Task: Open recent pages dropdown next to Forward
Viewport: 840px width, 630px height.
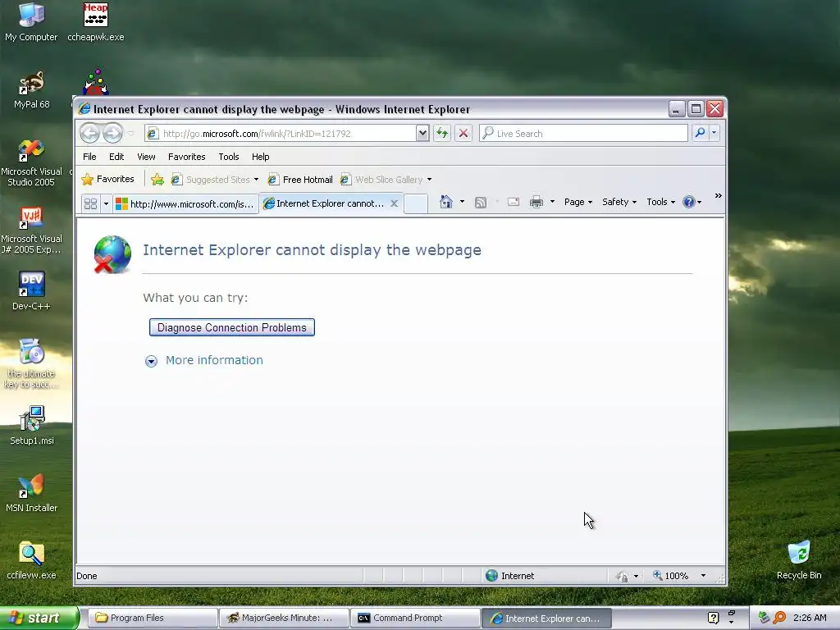Action: 130,134
